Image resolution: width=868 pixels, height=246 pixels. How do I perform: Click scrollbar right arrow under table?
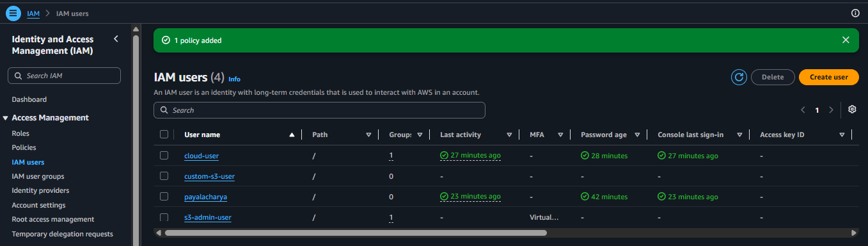tap(854, 233)
